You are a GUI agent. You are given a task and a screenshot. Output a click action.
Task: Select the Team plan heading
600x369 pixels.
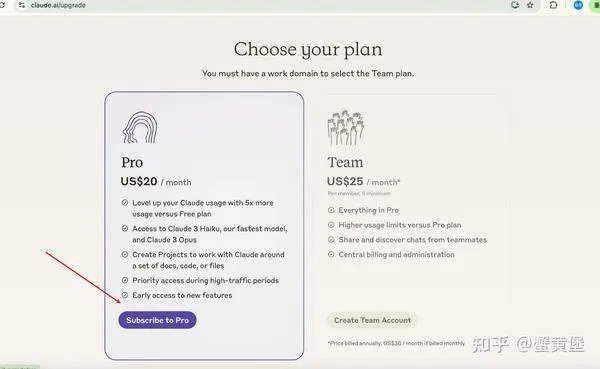[x=345, y=162]
